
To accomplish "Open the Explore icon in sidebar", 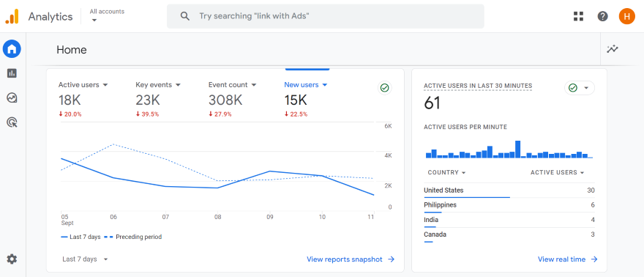I will 12,97.
